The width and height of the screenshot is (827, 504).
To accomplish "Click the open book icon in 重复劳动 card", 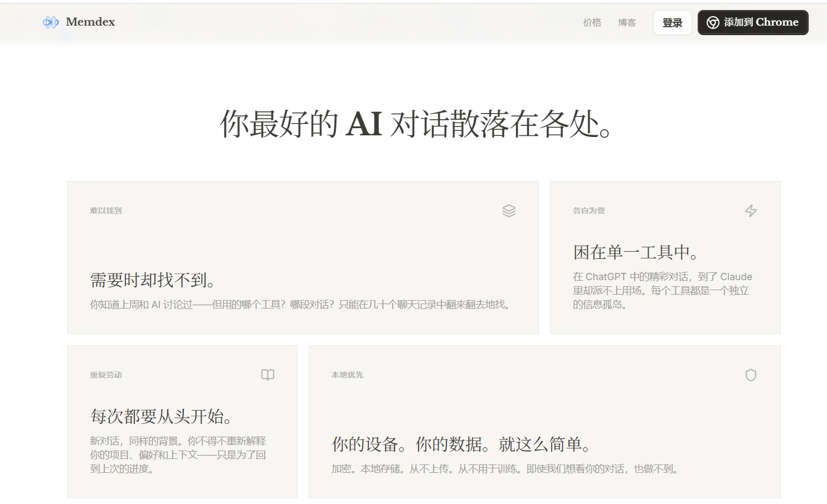I will (267, 375).
